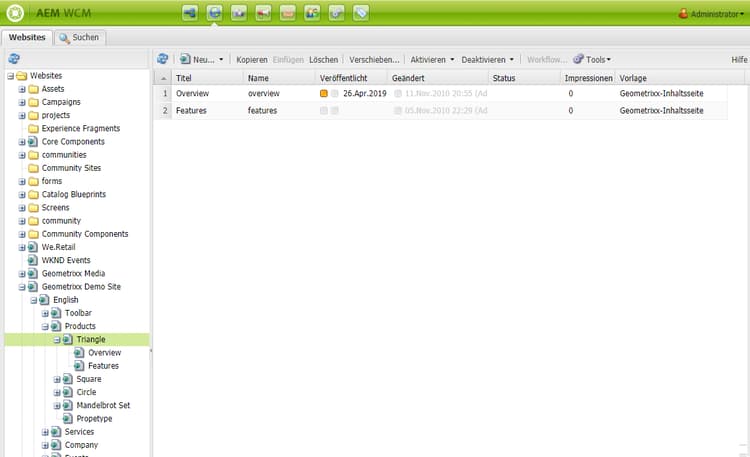Screen dimensions: 750x457
Task: Collapse the English node
Action: [33, 300]
